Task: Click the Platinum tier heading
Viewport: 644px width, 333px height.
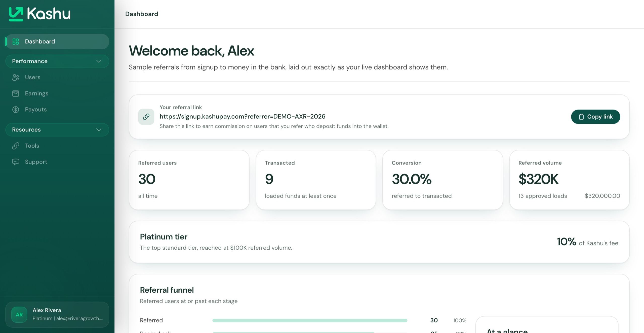Action: click(164, 237)
